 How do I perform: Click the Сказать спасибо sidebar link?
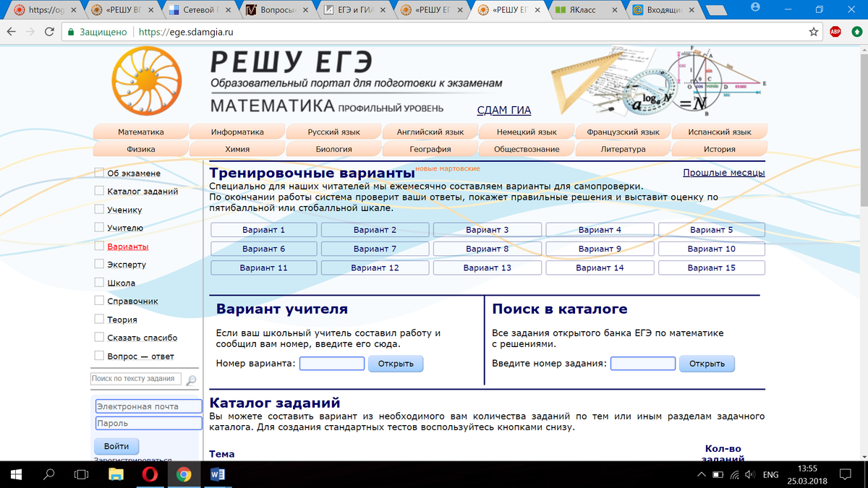(142, 338)
